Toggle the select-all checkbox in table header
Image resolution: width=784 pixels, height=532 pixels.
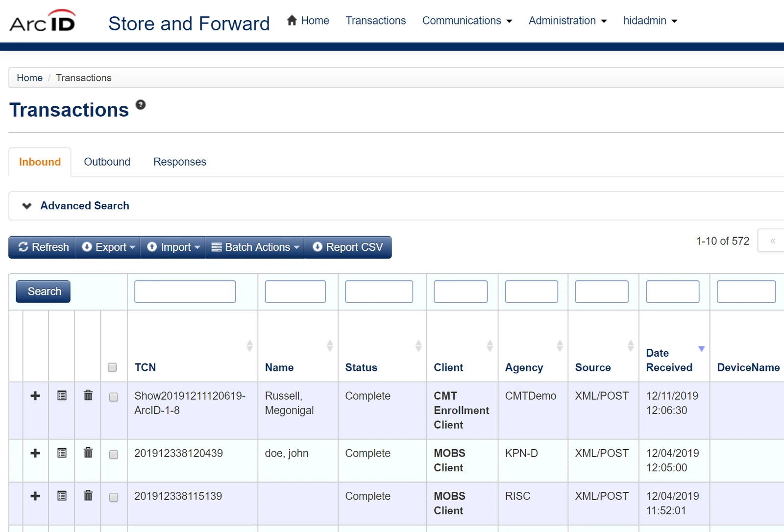pyautogui.click(x=112, y=367)
